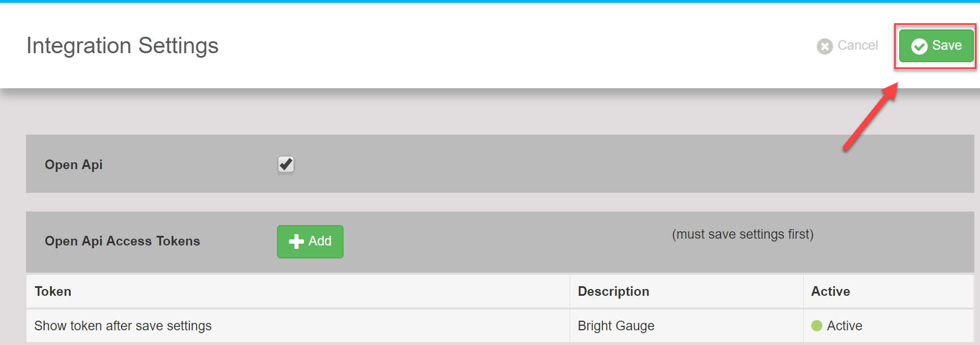This screenshot has height=345, width=980.
Task: Click the red annotation arrow pointing at Save
Action: pyautogui.click(x=870, y=117)
